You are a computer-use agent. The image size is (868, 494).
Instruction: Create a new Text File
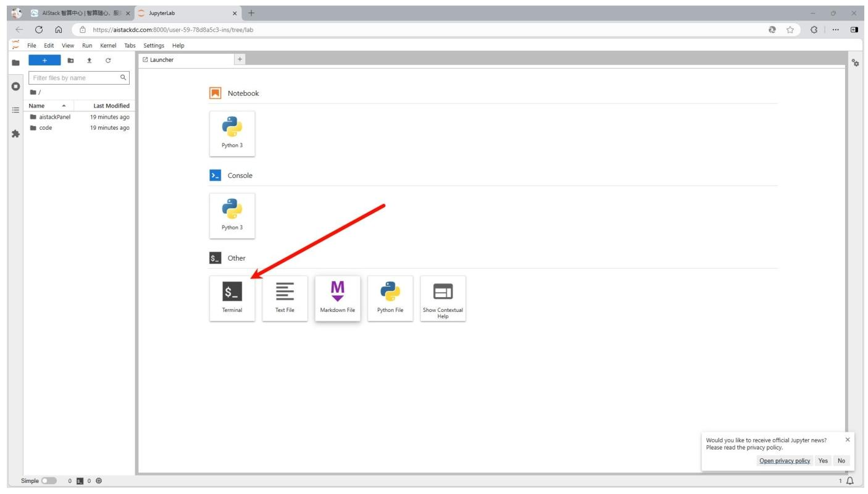coord(285,298)
